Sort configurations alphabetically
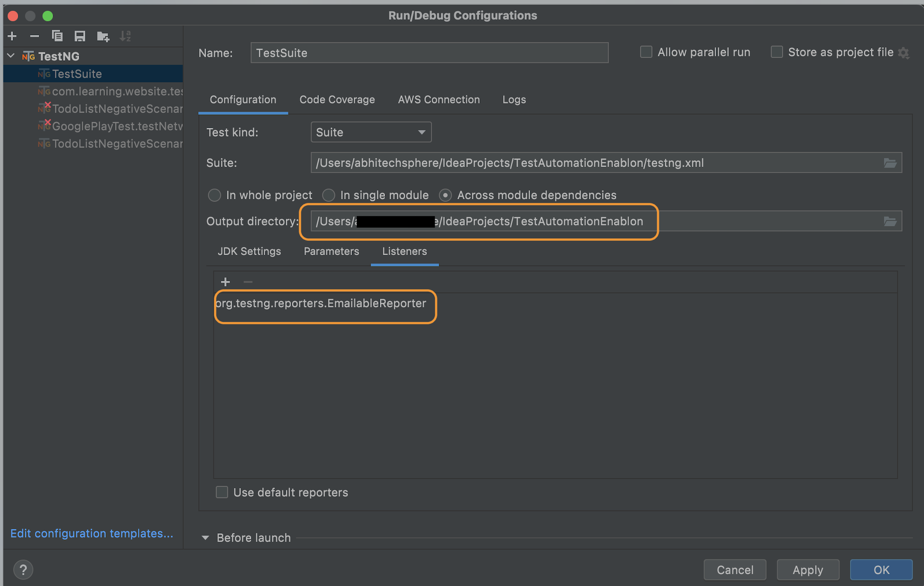The height and width of the screenshot is (586, 924). point(125,36)
